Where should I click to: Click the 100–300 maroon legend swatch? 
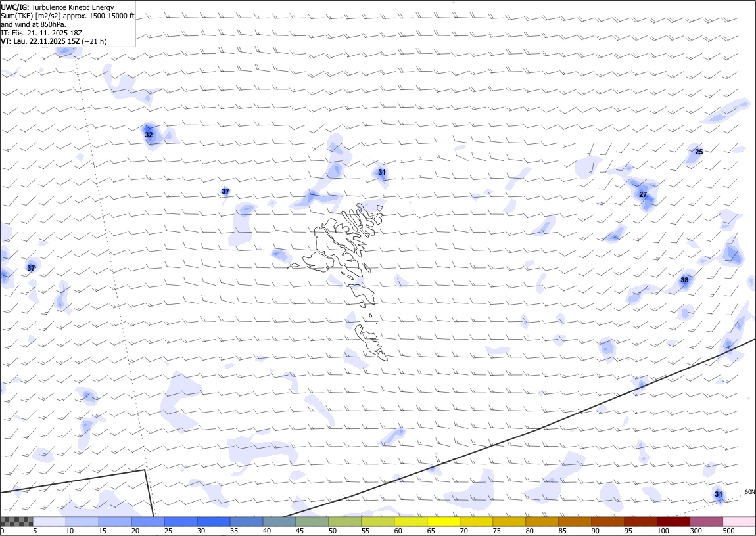[673, 522]
